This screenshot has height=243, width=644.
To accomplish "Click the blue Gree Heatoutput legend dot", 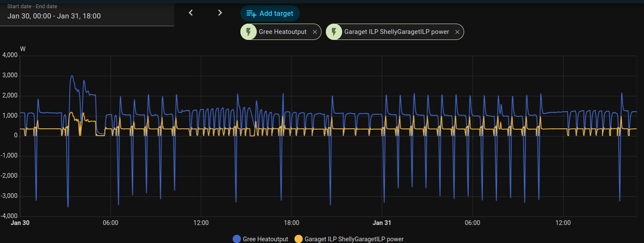I will coord(237,239).
